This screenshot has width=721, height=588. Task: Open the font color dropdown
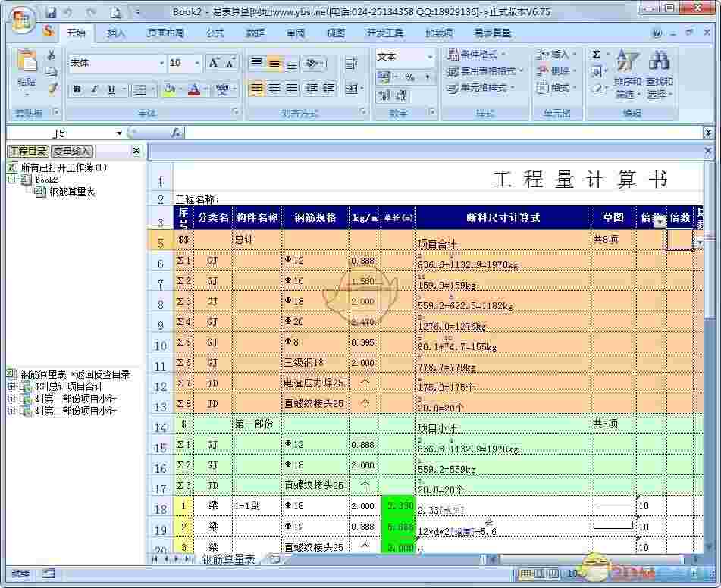click(203, 90)
